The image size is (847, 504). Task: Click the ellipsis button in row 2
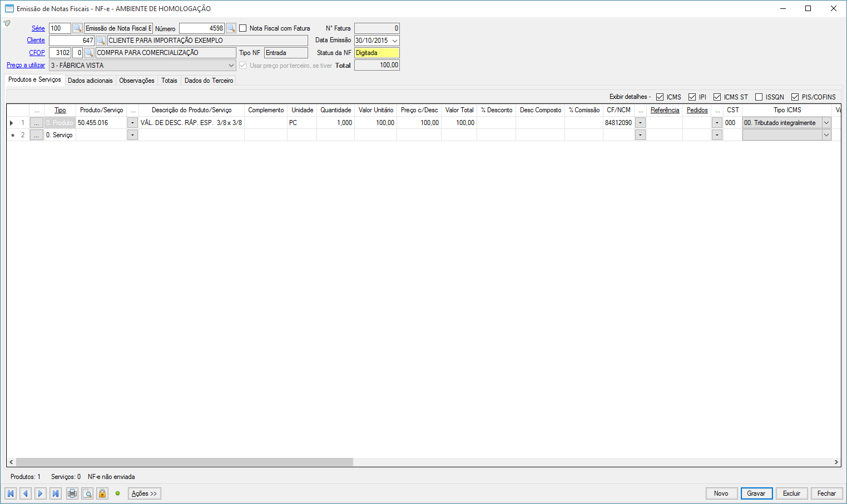[x=37, y=135]
